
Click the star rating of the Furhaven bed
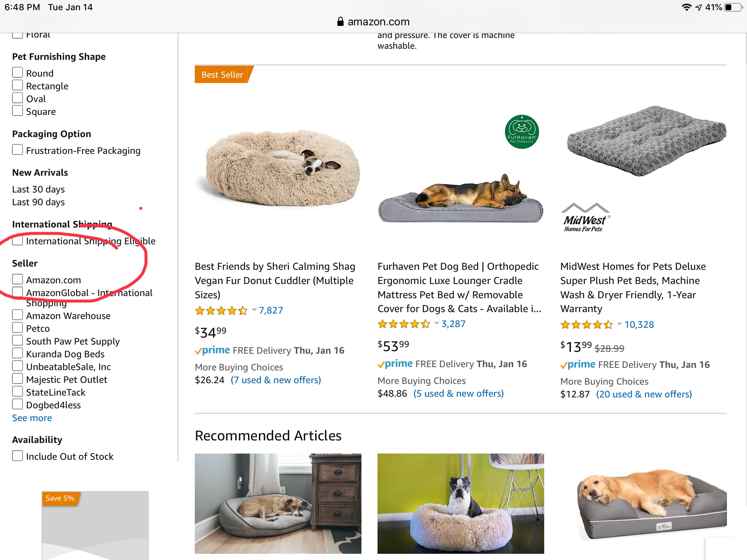click(404, 324)
